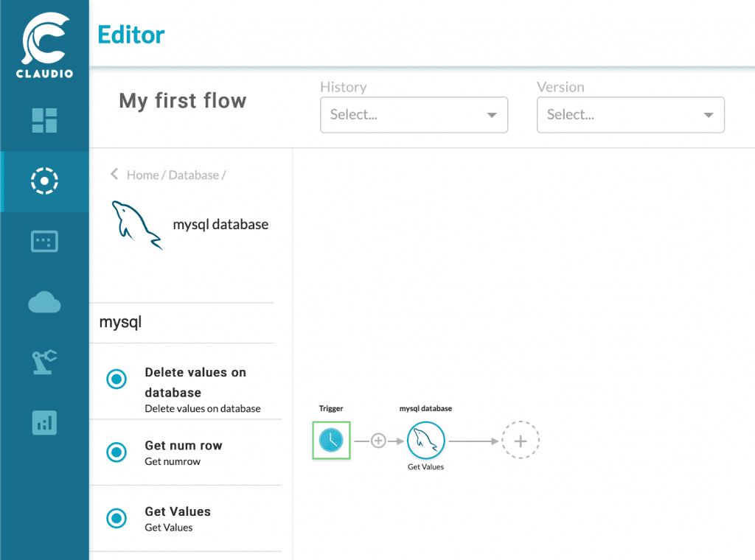The width and height of the screenshot is (755, 560).
Task: Open the cloud sidebar icon
Action: coord(44,302)
